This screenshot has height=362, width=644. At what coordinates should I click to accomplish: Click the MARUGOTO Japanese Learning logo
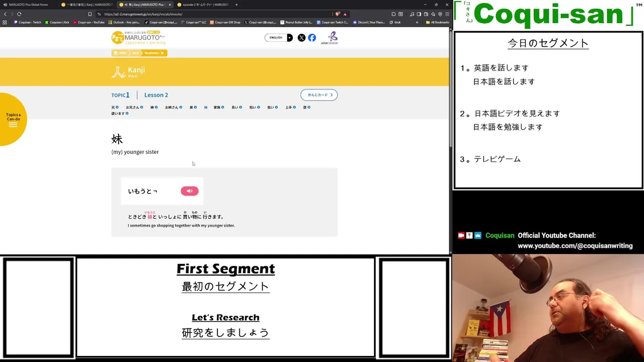[x=138, y=38]
